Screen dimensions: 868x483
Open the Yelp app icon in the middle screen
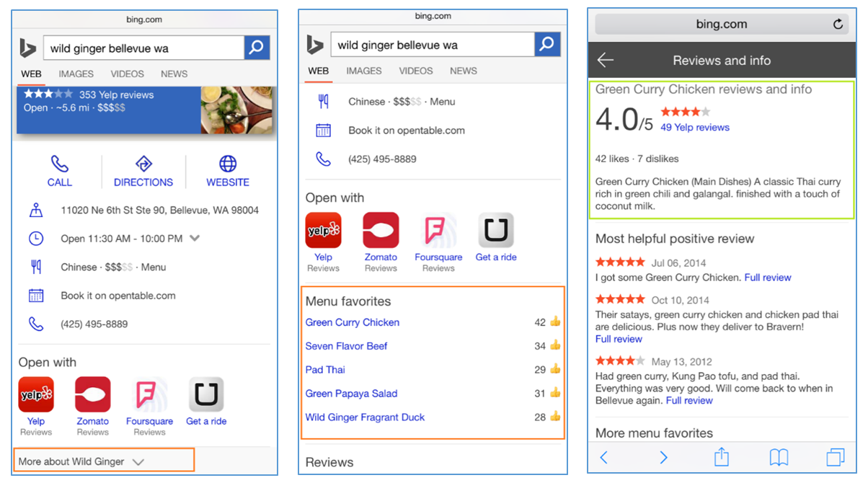pyautogui.click(x=323, y=230)
